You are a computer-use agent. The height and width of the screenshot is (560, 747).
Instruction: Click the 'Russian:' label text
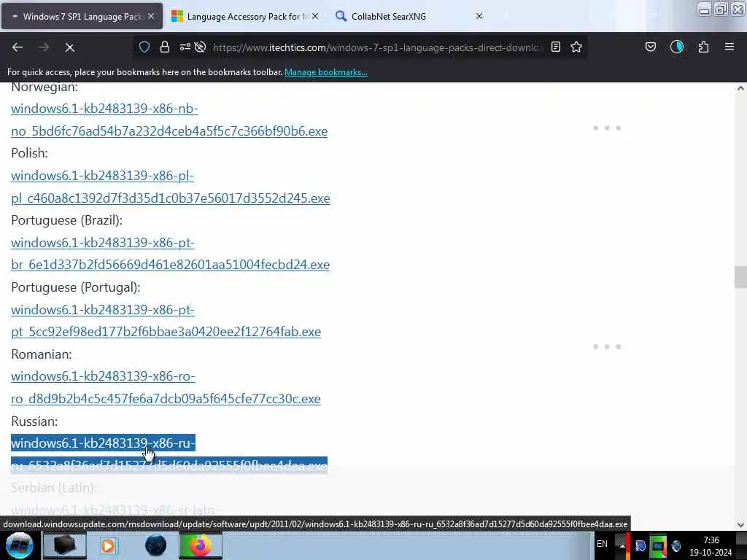tap(34, 421)
